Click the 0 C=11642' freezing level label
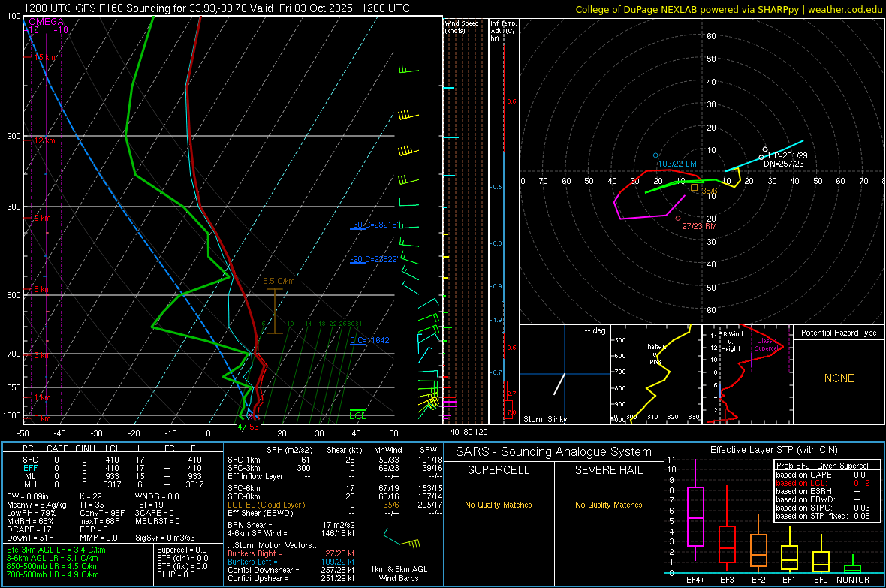886x588 pixels. pyautogui.click(x=370, y=339)
